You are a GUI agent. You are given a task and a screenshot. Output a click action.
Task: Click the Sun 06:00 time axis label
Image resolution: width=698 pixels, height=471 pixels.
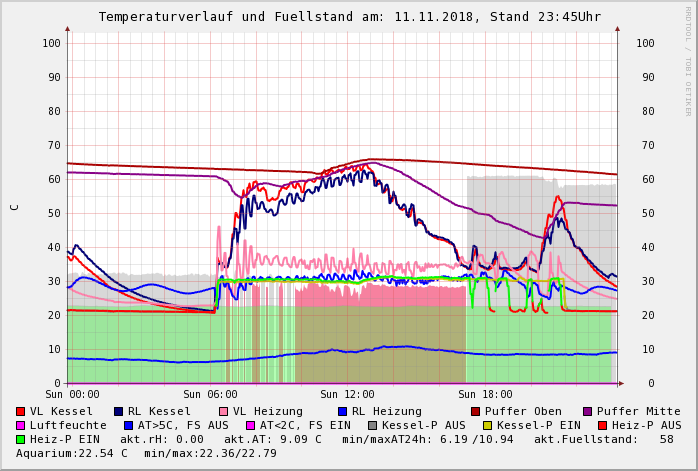point(209,394)
